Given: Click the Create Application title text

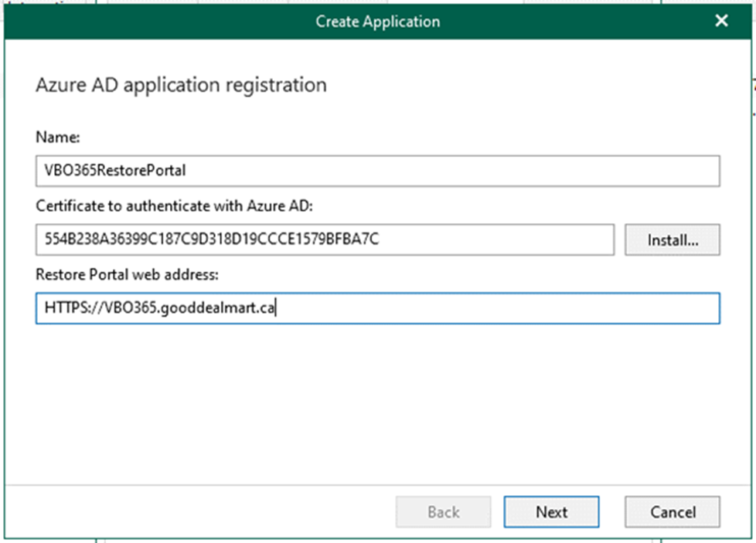Looking at the screenshot, I should click(x=377, y=22).
